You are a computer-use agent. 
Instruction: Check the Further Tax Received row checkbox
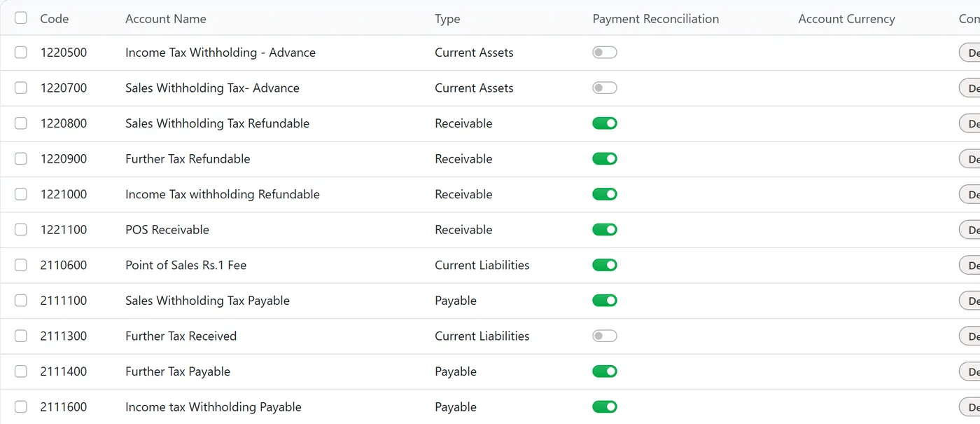click(x=21, y=336)
